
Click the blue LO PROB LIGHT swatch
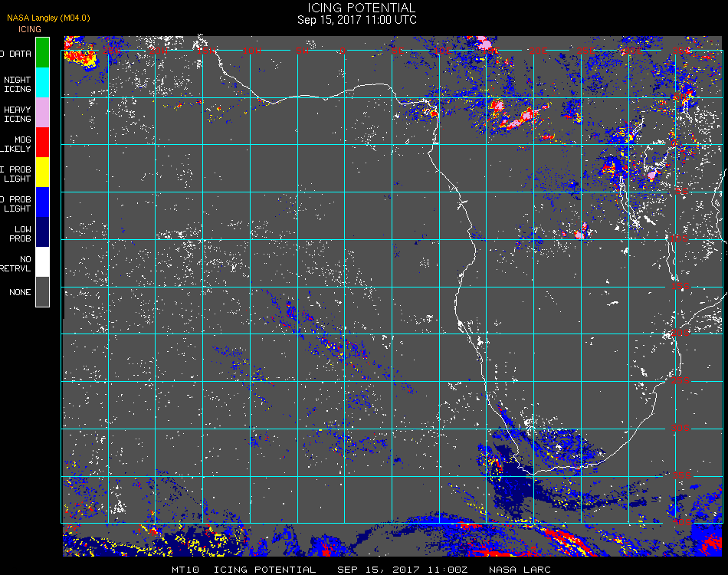click(42, 202)
